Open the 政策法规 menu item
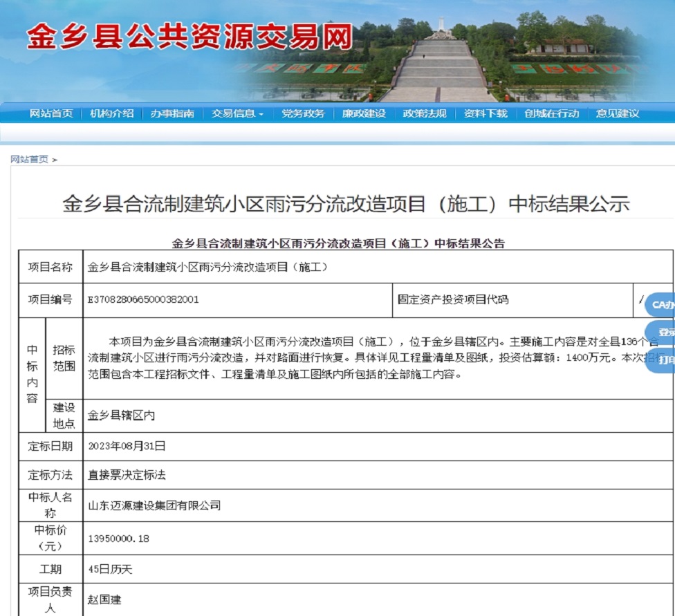This screenshot has height=616, width=675. pyautogui.click(x=425, y=113)
